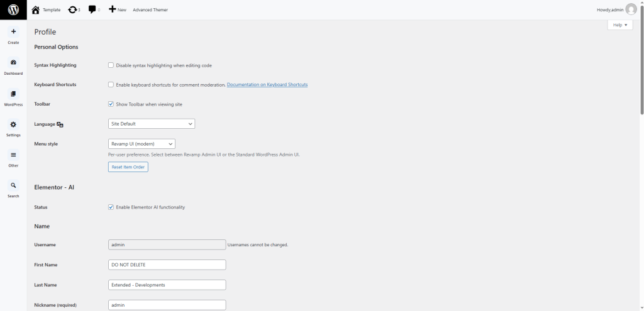This screenshot has height=311, width=644.
Task: Open the comments bubble icon
Action: 92,9
